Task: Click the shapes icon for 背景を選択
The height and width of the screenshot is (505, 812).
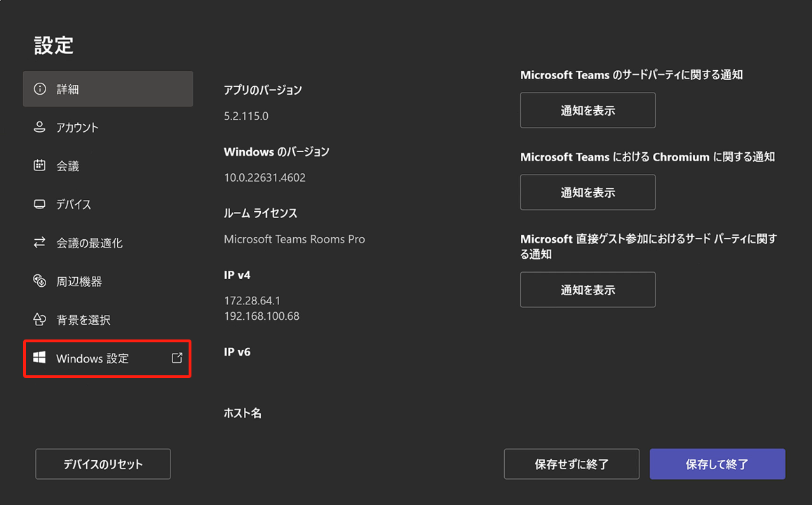Action: point(39,319)
